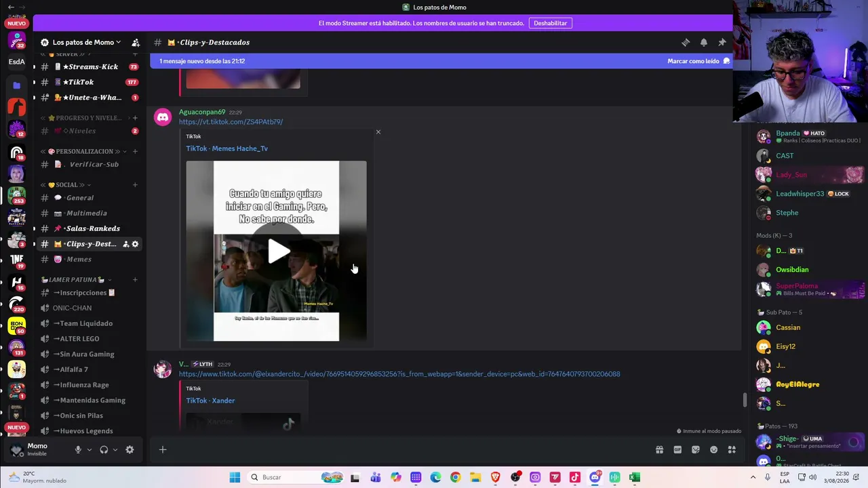Open headphone output options arrow
The image size is (868, 488).
(115, 449)
